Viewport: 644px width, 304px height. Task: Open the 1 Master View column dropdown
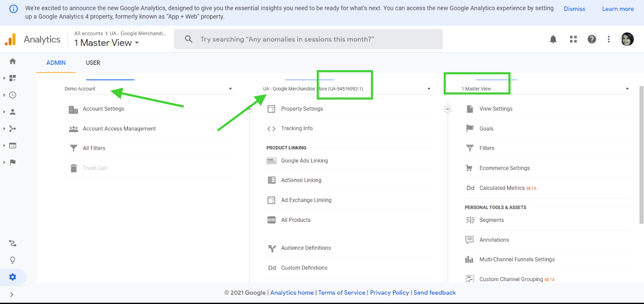tap(545, 89)
